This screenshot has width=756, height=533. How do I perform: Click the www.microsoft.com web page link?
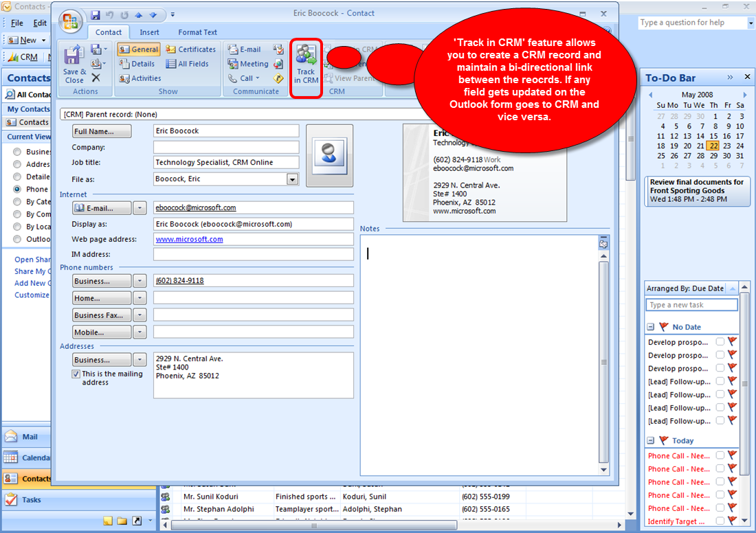tap(190, 239)
